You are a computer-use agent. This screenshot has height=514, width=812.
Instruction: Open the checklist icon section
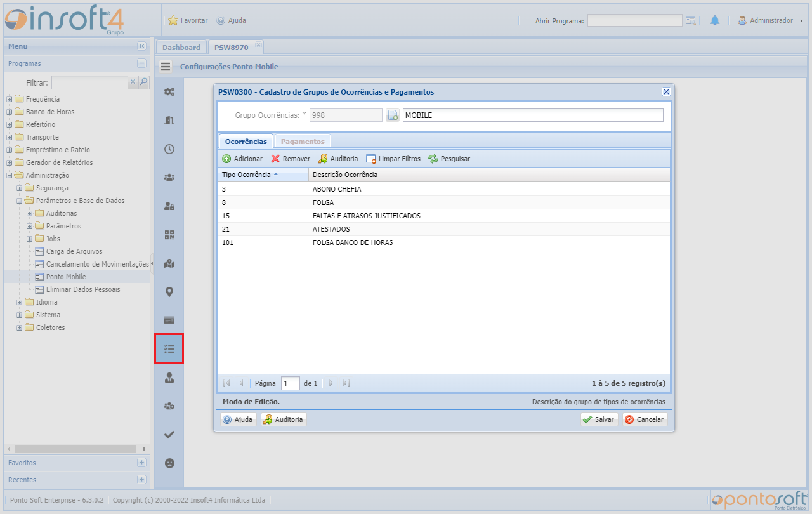[169, 349]
